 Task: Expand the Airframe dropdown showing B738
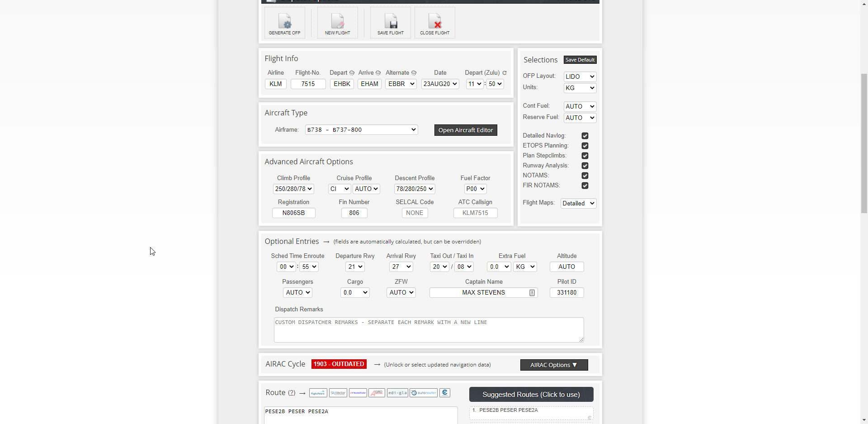click(361, 130)
